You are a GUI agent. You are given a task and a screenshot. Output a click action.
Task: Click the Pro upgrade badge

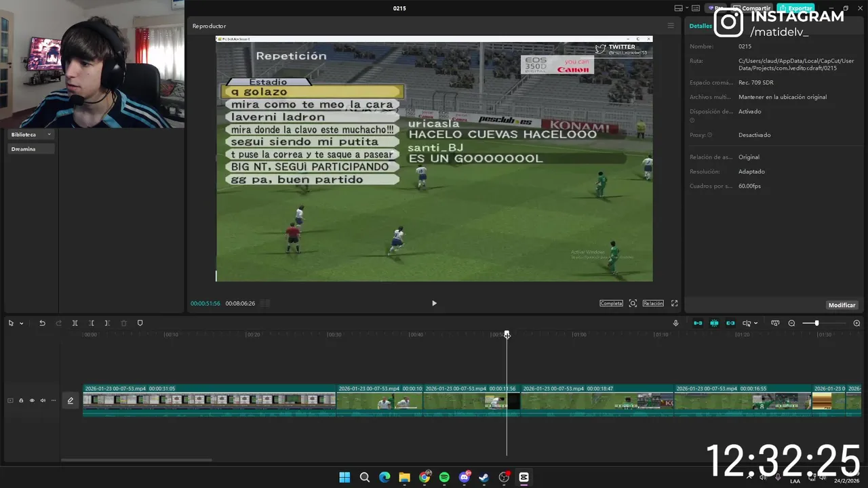(x=716, y=8)
